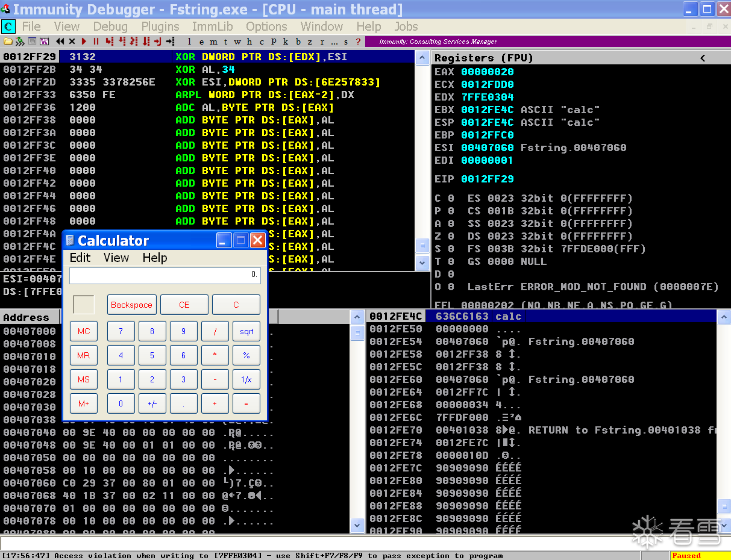Open the ImmLib menu
Viewport: 731px width, 560px height.
212,26
